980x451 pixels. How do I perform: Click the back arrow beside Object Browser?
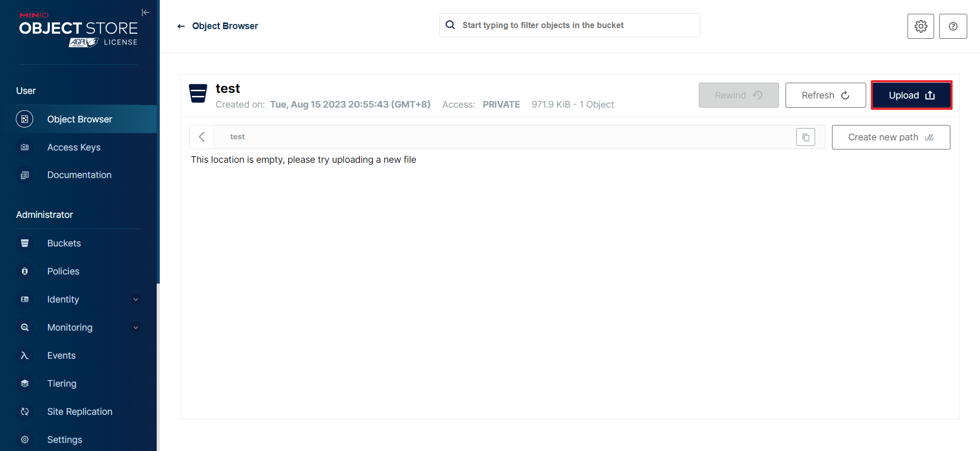click(181, 26)
